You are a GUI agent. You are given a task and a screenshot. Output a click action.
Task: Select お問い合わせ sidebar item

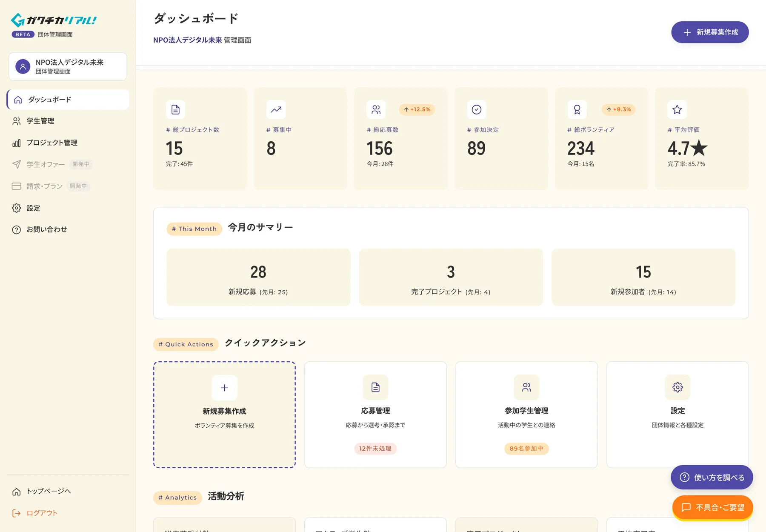[x=68, y=230]
